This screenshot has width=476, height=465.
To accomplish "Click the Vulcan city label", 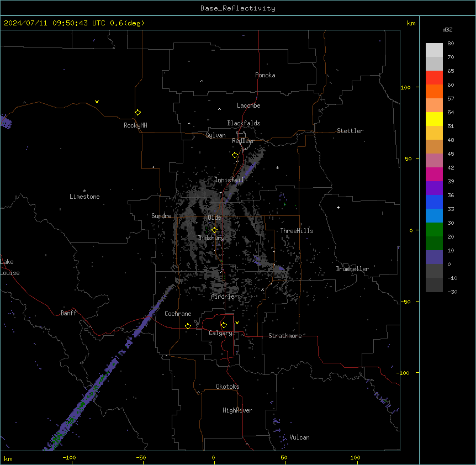I will coord(300,437).
